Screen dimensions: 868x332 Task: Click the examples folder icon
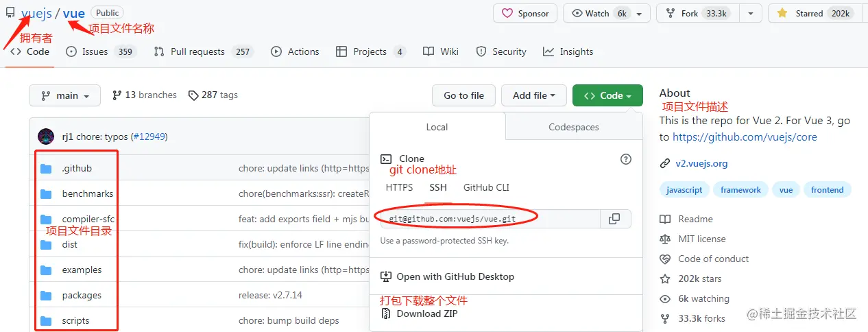click(46, 270)
